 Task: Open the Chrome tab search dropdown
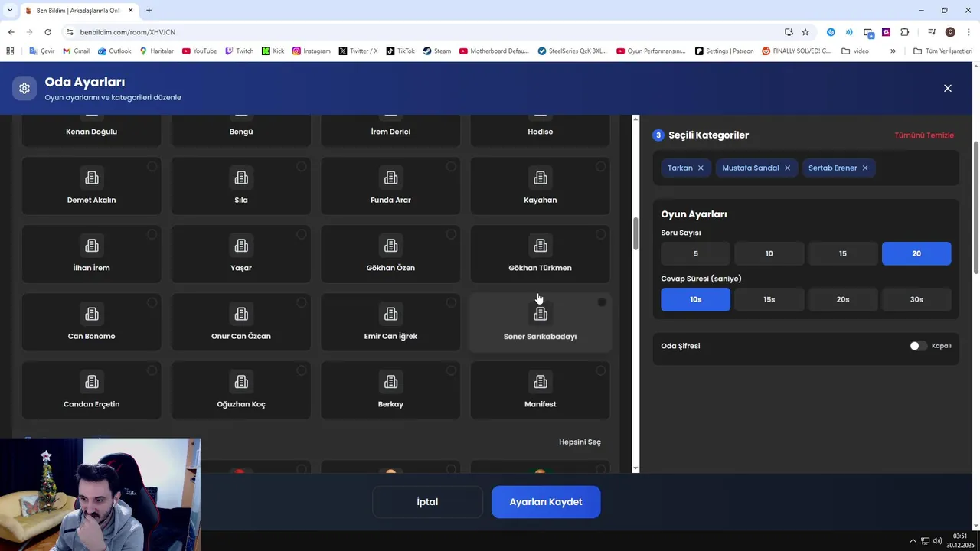point(10,10)
